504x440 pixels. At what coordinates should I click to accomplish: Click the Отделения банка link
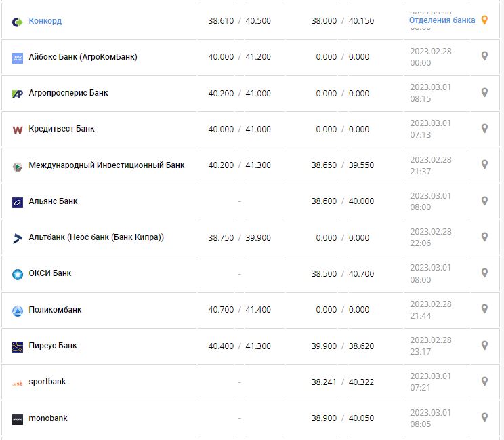pos(442,20)
